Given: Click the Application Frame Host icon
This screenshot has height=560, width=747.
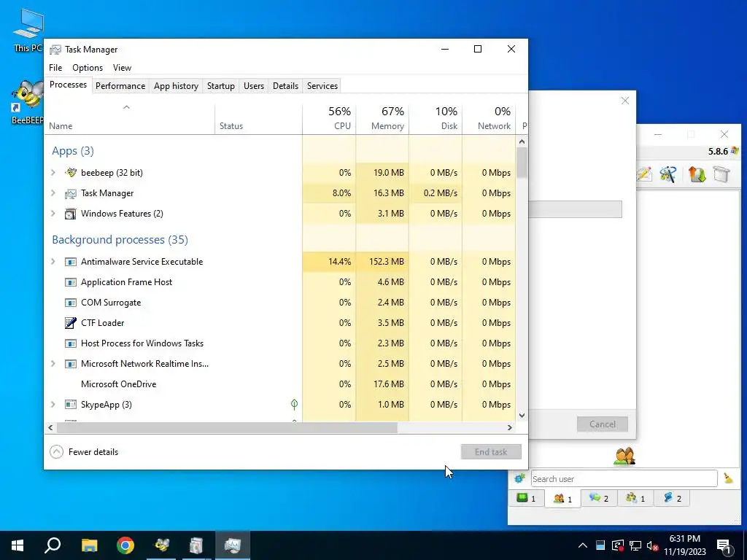Looking at the screenshot, I should pyautogui.click(x=71, y=282).
